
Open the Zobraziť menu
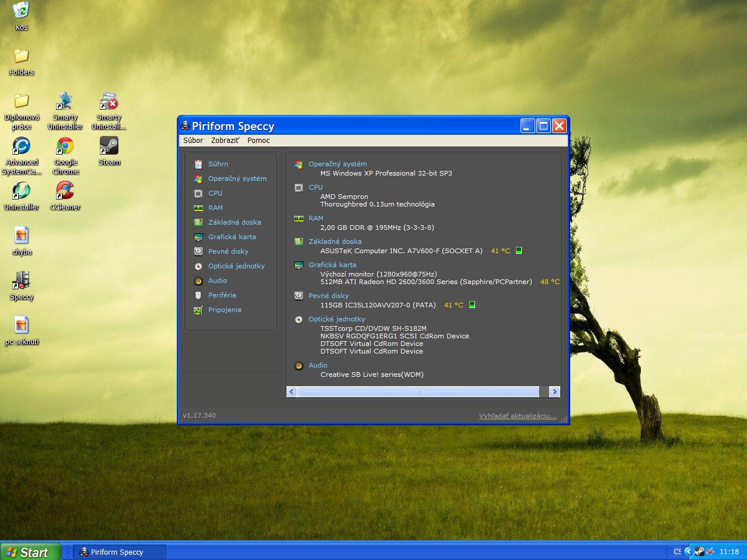(x=225, y=140)
